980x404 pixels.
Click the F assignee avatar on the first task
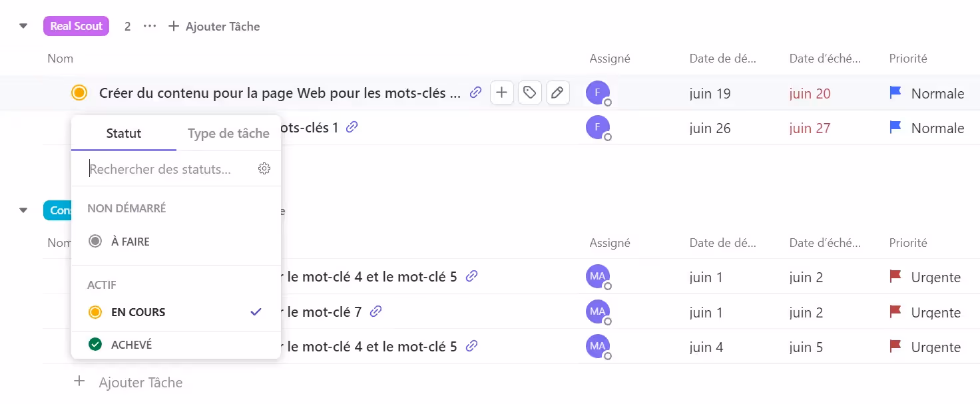[597, 93]
